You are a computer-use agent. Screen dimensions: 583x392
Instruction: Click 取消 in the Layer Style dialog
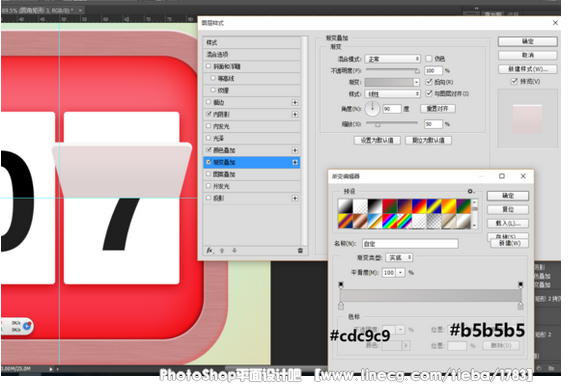pos(528,55)
